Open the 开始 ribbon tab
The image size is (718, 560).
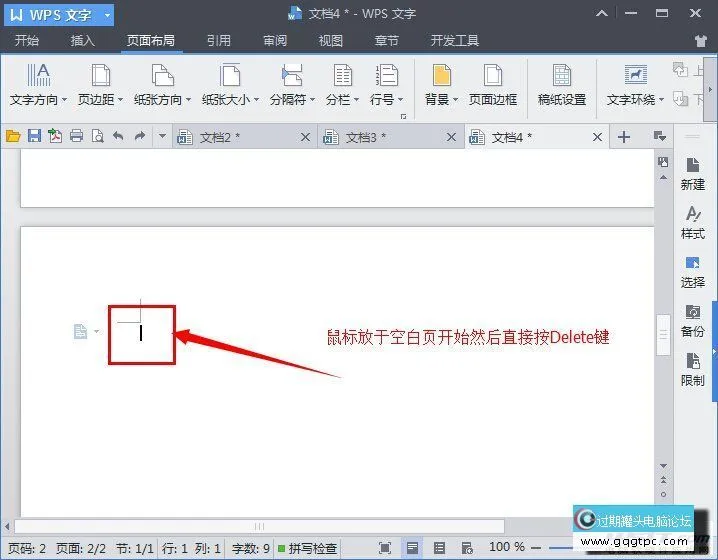tap(27, 41)
